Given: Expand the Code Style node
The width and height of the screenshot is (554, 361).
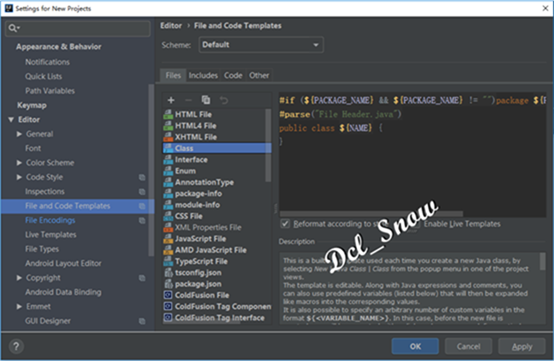Looking at the screenshot, I should click(19, 177).
